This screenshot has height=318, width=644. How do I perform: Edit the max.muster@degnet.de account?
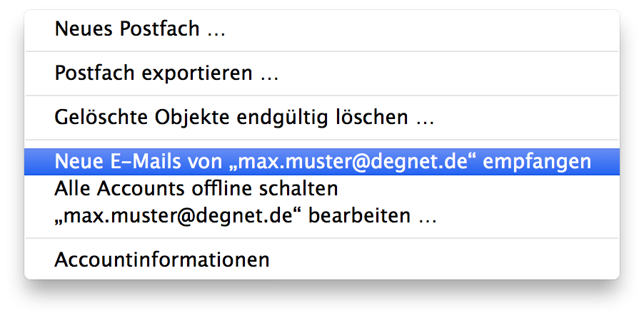point(245,215)
